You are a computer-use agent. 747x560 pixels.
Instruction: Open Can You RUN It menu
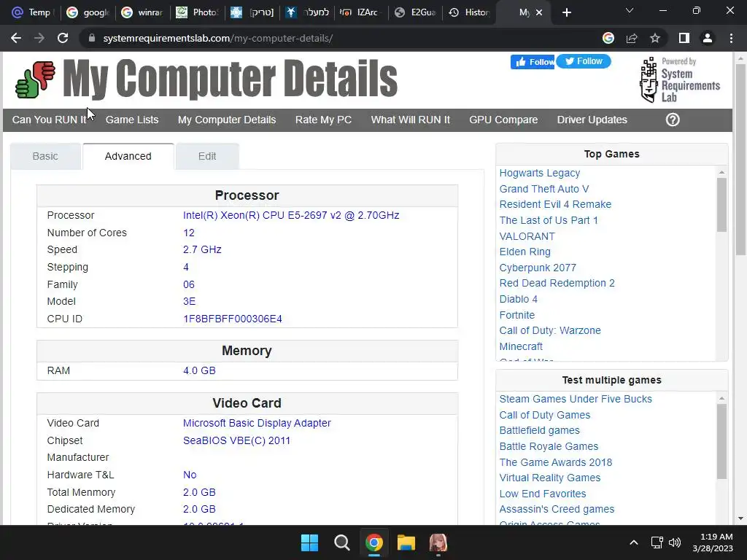[49, 120]
